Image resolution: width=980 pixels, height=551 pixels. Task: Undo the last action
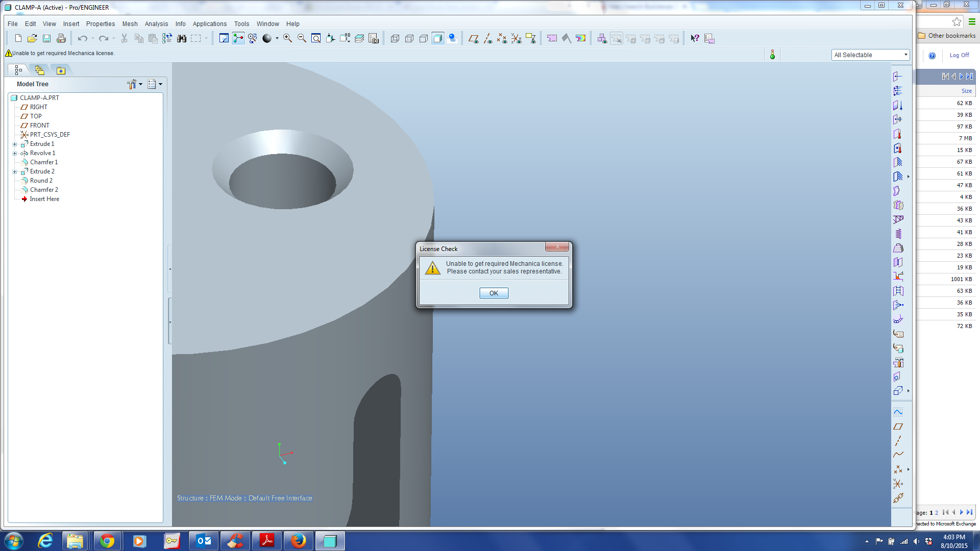pos(82,38)
